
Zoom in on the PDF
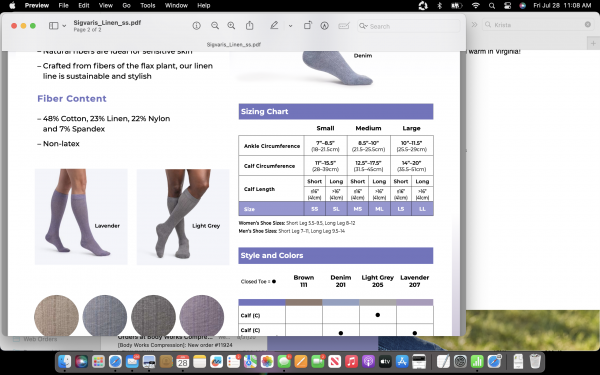click(231, 26)
